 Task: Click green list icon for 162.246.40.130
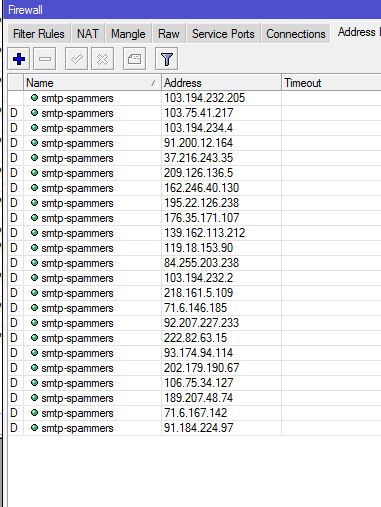34,188
